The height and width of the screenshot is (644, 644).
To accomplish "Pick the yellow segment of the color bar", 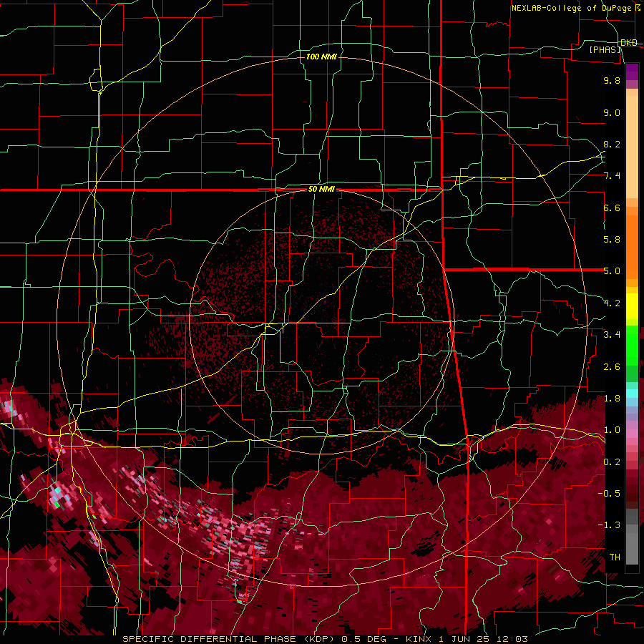I will [x=632, y=306].
